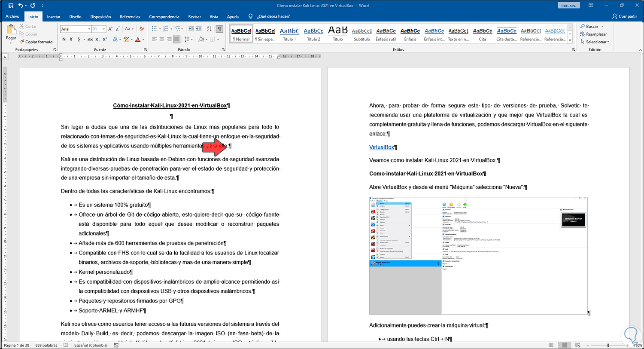Screen dimensions: 644x349
Task: Apply strikethrough formatting
Action: [90, 39]
